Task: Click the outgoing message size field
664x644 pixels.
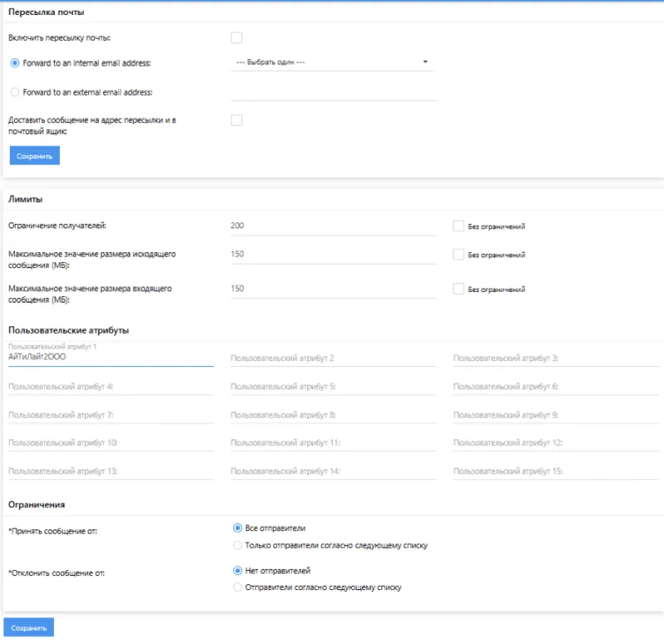Action: [333, 254]
